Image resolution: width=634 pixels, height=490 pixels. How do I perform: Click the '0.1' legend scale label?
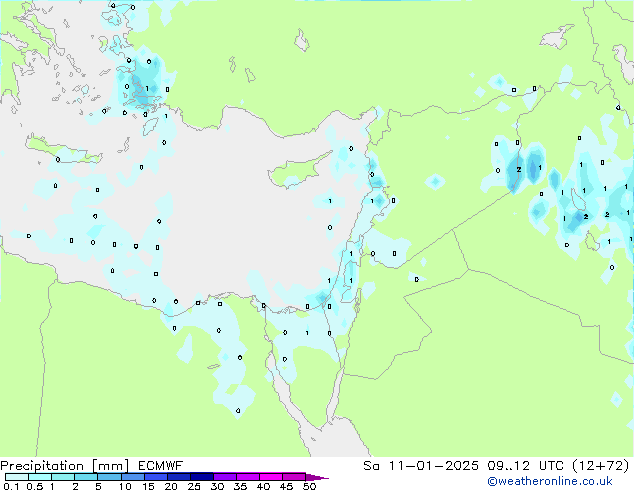click(11, 486)
